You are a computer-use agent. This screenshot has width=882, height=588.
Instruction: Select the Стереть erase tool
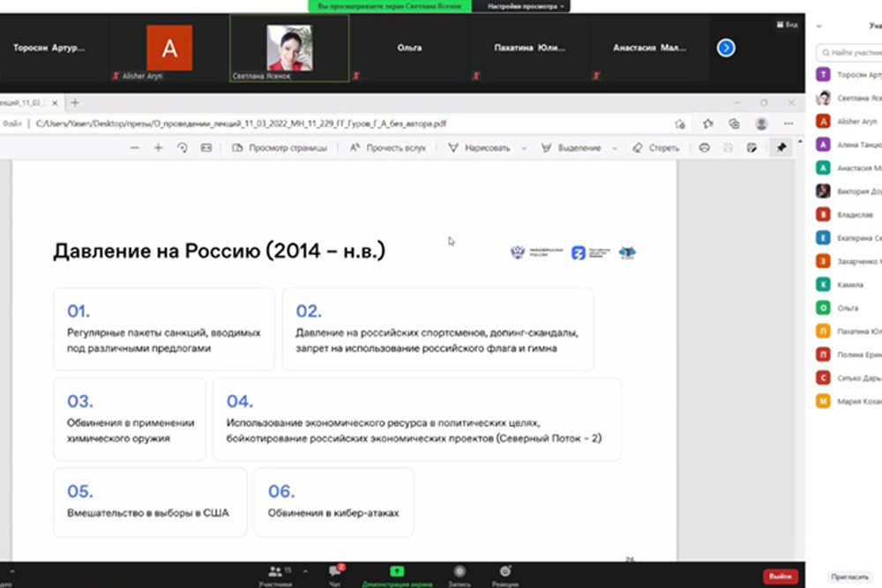coord(656,148)
